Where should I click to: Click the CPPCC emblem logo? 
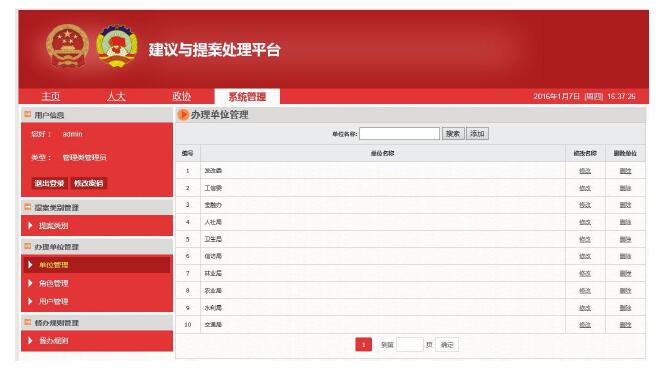coord(117,46)
